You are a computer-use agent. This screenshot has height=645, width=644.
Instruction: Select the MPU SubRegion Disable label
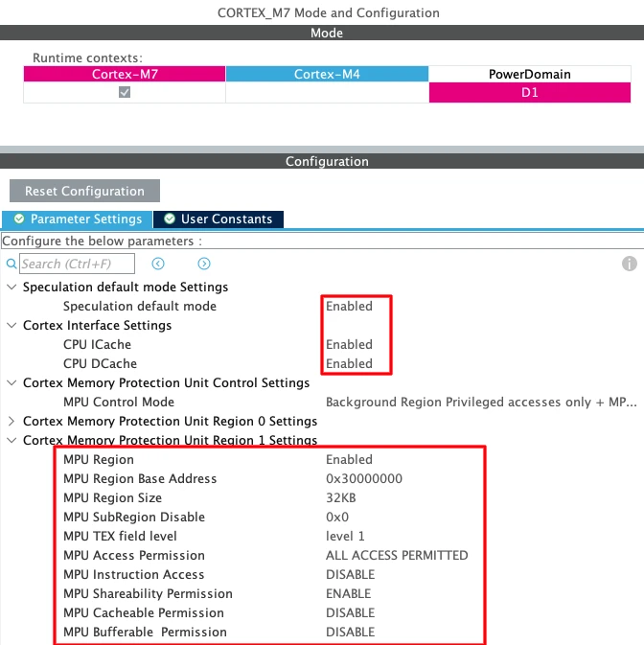pyautogui.click(x=134, y=518)
